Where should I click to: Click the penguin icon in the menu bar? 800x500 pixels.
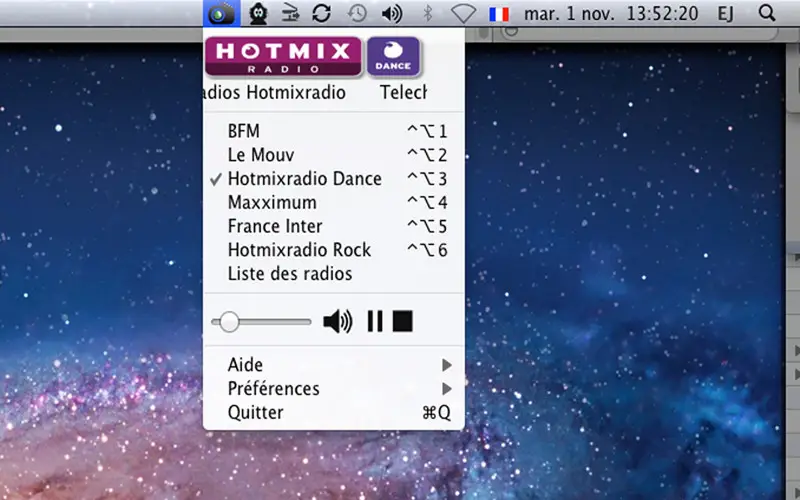(x=258, y=13)
